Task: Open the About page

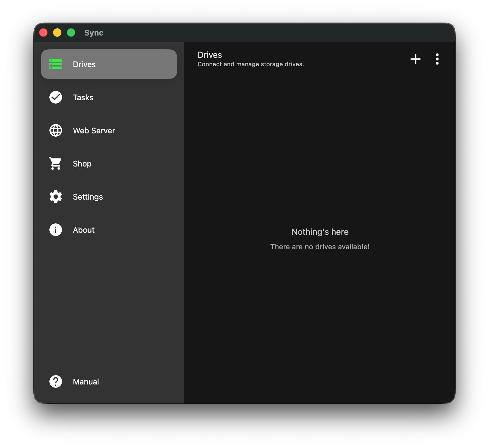Action: click(83, 230)
